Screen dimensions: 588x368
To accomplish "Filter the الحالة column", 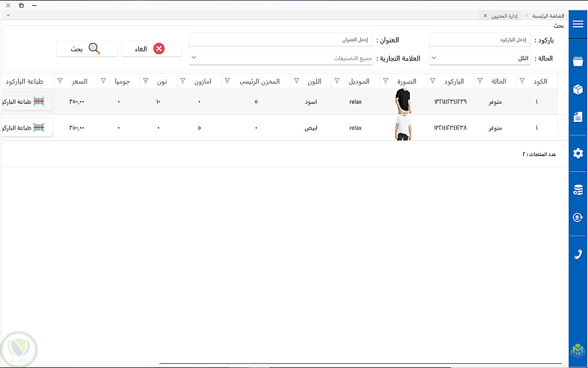I will point(480,81).
